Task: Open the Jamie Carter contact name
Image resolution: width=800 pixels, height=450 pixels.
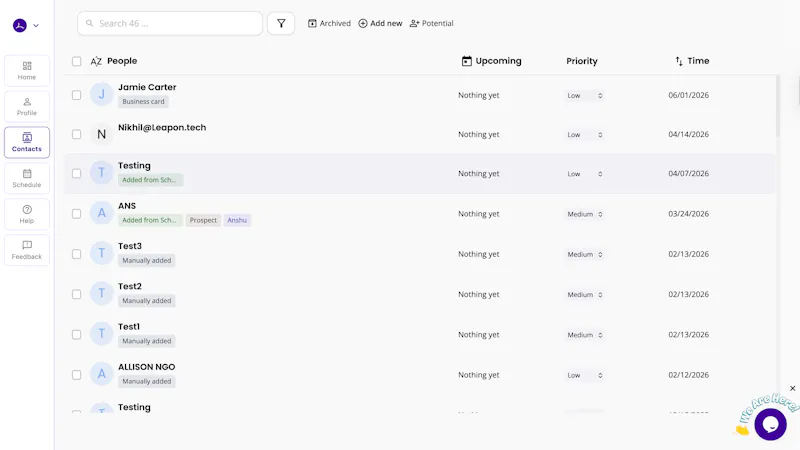Action: 147,87
